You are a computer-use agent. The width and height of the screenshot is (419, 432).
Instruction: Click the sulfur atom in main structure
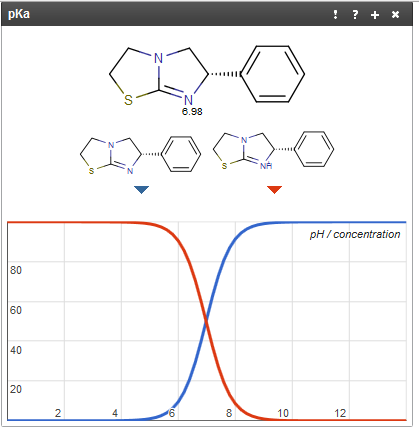(128, 100)
